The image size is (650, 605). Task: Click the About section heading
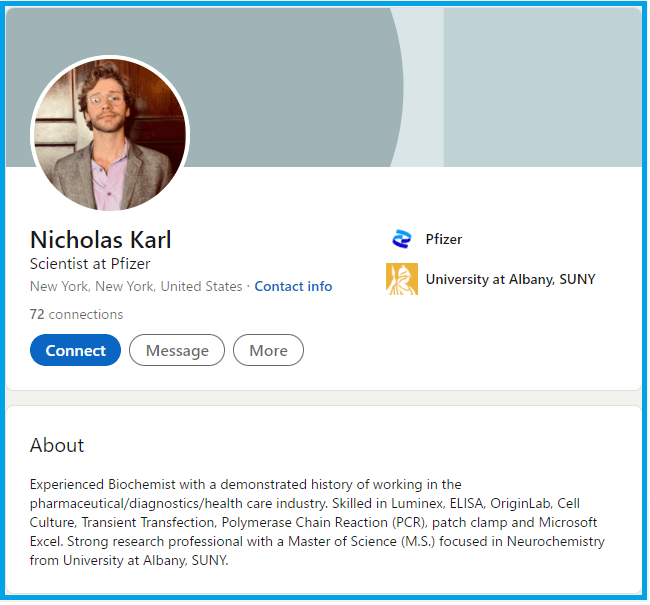pyautogui.click(x=57, y=445)
